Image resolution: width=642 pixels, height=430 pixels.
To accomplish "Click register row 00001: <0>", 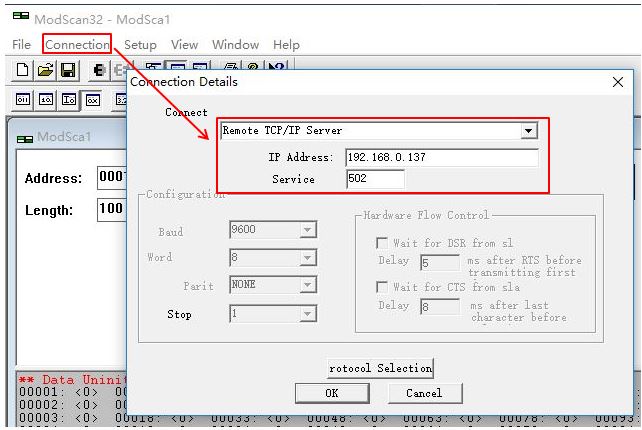I will pyautogui.click(x=58, y=392).
